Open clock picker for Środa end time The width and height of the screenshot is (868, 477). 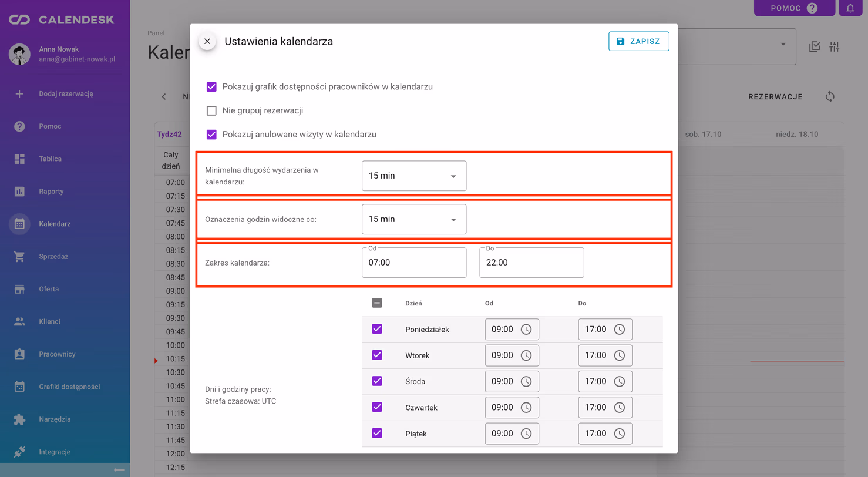pos(620,381)
